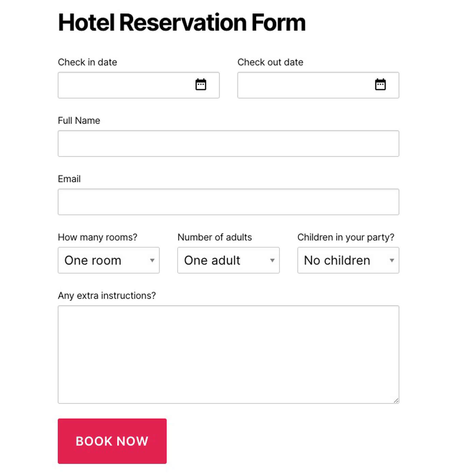Click the arrow on the One adult selector

[x=272, y=260]
